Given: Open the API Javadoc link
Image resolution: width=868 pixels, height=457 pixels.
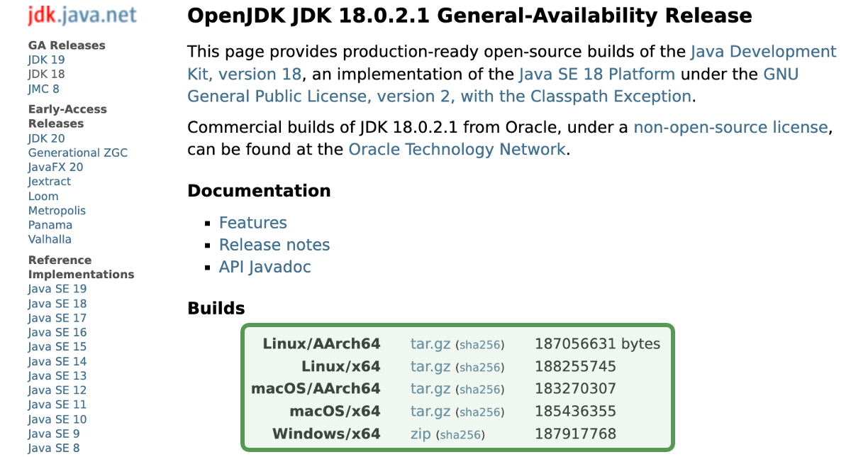Looking at the screenshot, I should click(x=265, y=267).
